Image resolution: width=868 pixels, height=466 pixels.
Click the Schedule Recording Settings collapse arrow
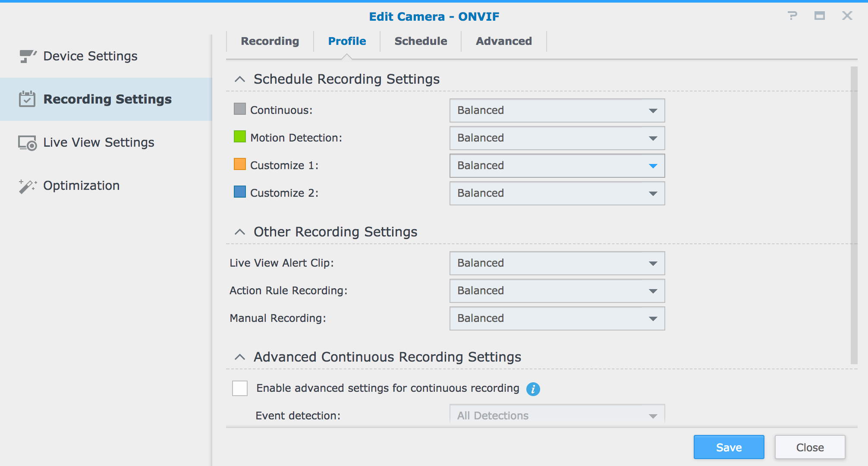tap(241, 79)
